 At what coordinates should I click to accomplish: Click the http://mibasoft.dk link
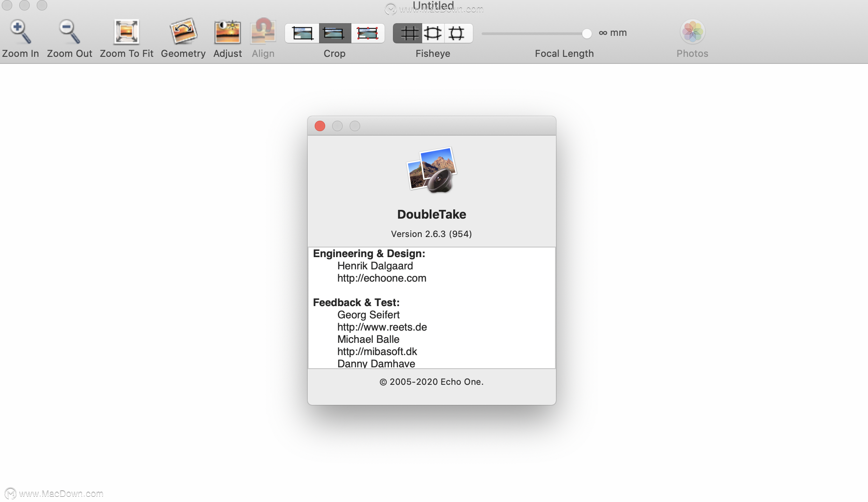[377, 352]
